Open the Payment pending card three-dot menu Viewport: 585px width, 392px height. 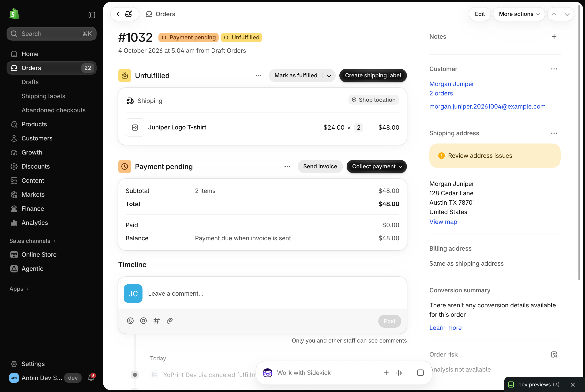[287, 166]
